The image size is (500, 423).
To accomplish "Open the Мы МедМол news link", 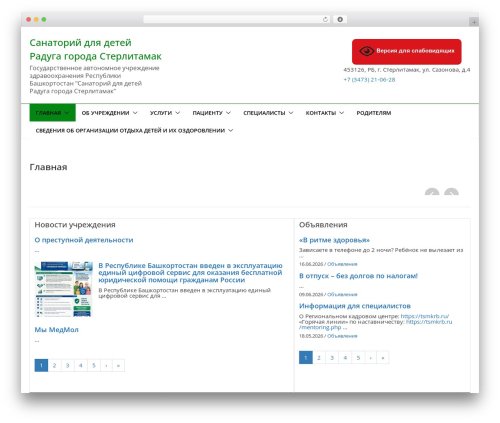I will (56, 330).
